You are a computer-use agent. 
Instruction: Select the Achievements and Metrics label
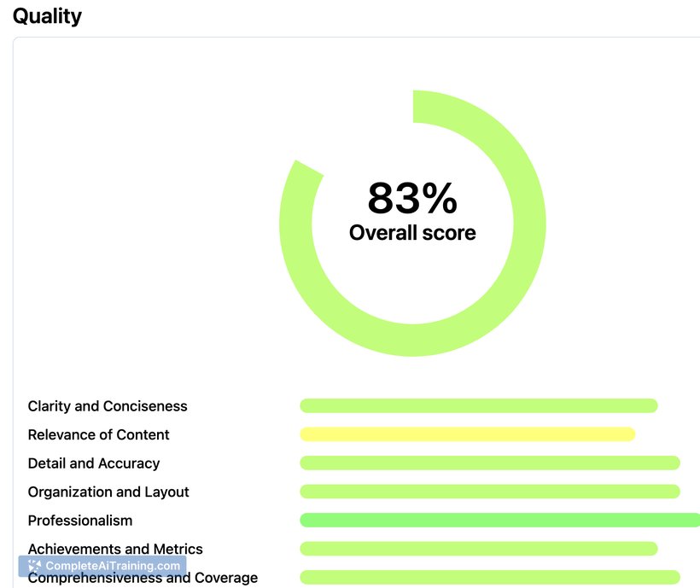115,549
